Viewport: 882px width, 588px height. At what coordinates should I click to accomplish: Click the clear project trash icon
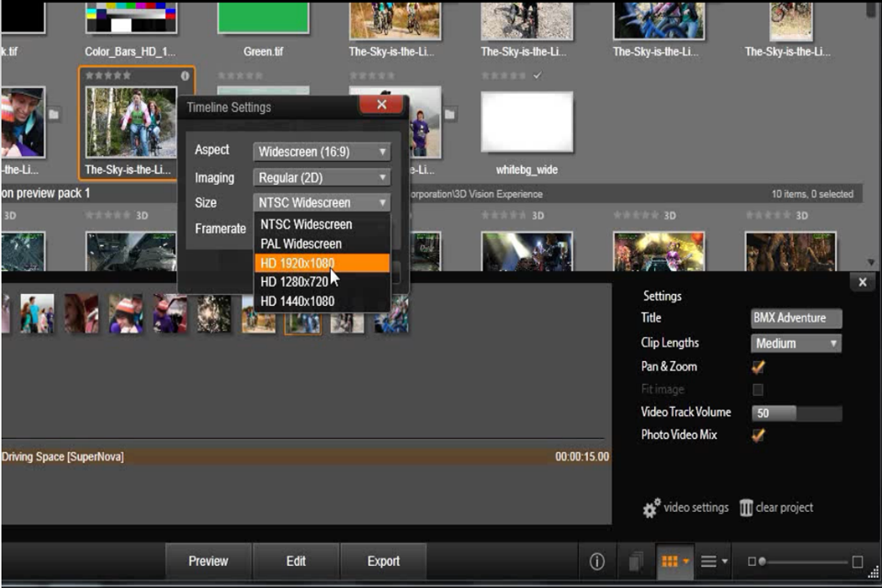[x=746, y=508]
